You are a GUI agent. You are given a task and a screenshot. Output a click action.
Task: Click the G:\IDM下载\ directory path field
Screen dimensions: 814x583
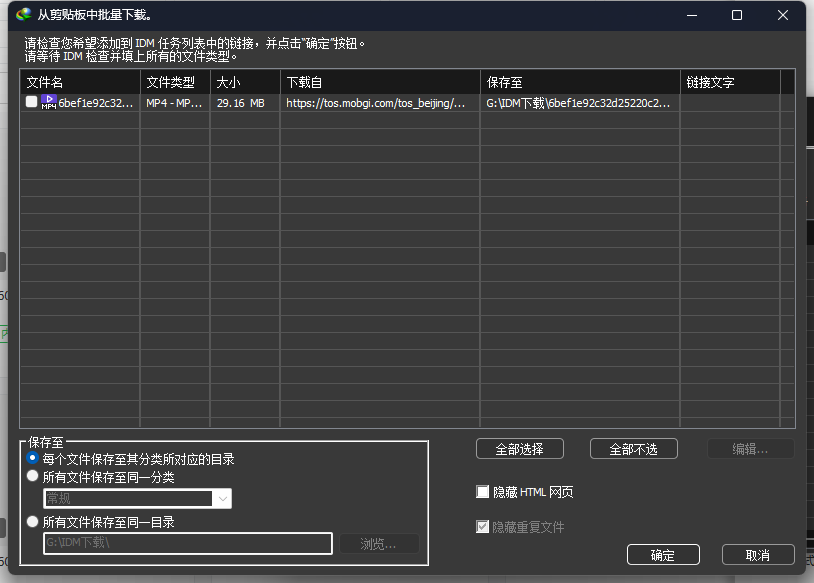pos(187,543)
